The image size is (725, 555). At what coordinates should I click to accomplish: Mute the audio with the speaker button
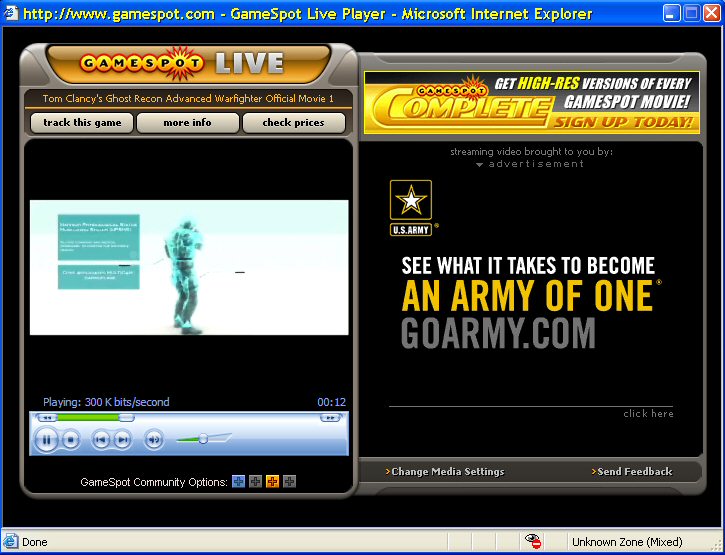[x=154, y=439]
